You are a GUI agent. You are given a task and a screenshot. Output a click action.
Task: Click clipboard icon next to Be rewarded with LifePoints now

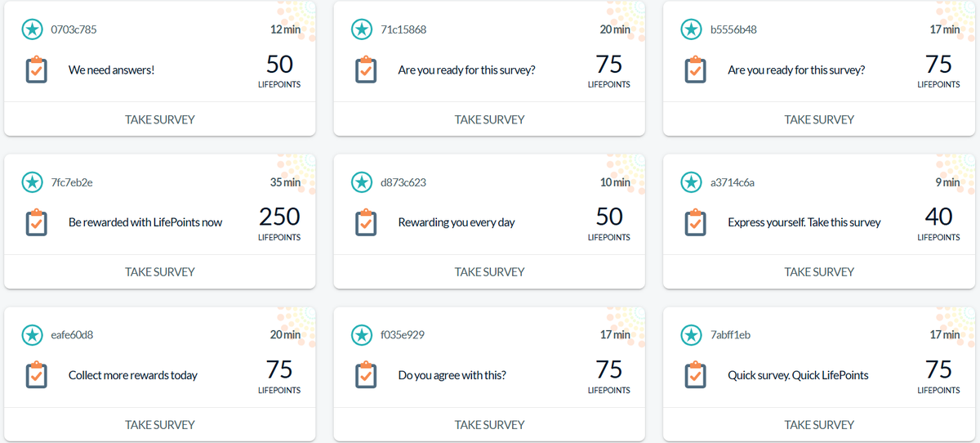tap(36, 222)
